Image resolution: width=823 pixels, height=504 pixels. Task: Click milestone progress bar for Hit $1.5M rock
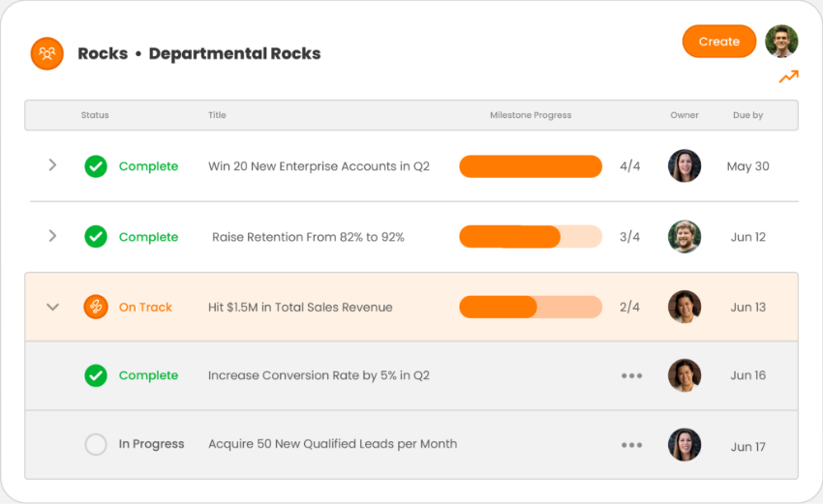point(530,308)
